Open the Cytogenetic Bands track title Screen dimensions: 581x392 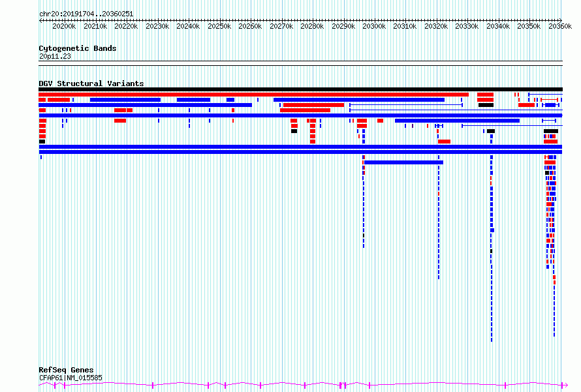78,48
